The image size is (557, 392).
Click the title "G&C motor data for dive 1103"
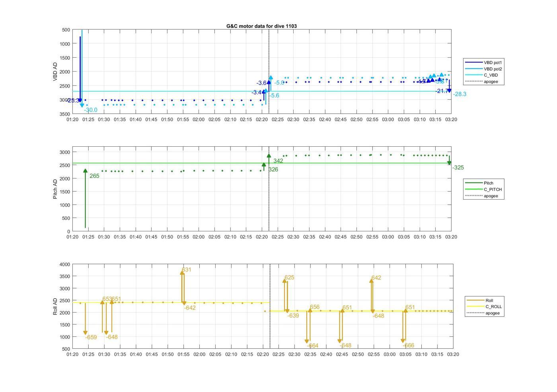pos(261,26)
